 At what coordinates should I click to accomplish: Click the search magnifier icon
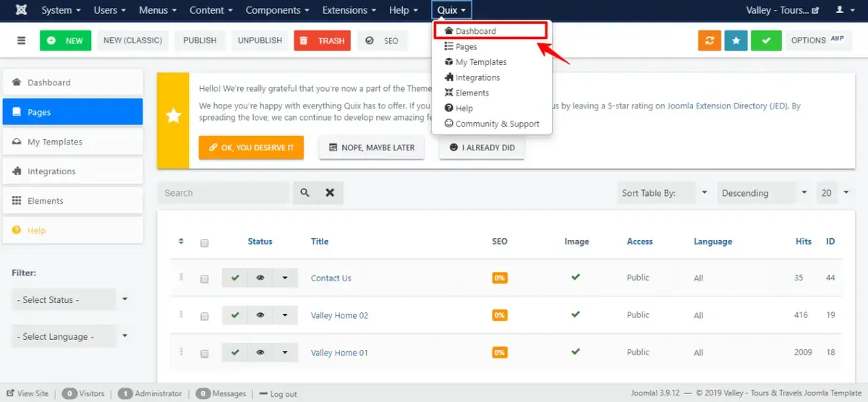(x=305, y=193)
